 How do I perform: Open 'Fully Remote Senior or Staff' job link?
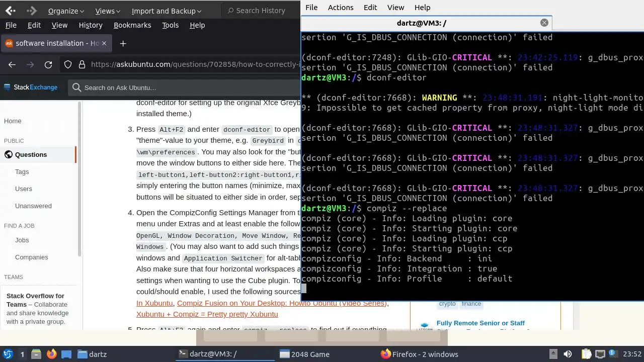click(x=480, y=323)
